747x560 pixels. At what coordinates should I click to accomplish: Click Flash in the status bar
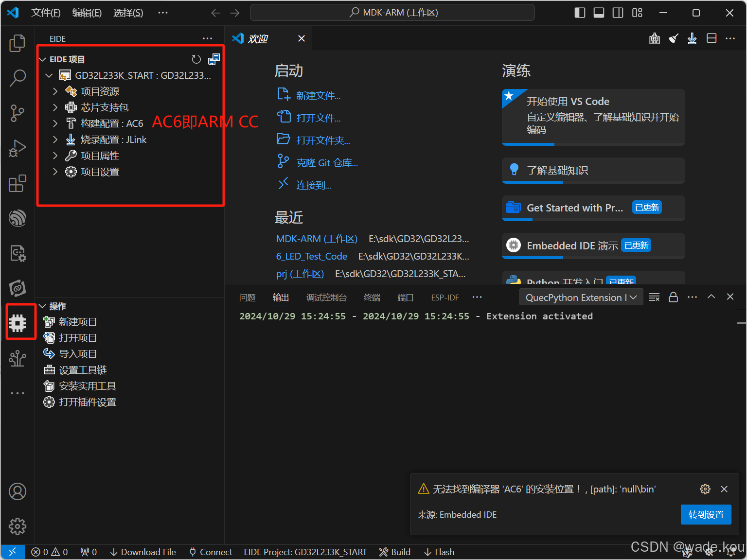coord(439,552)
